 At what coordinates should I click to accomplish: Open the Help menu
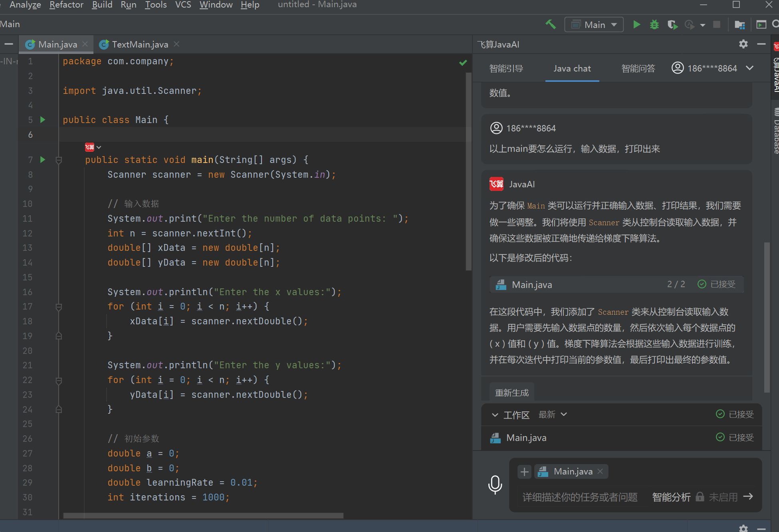(250, 5)
